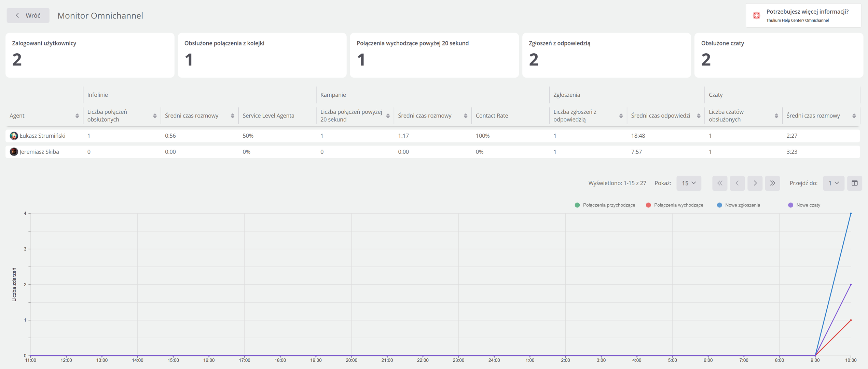Go to previous page arrow

tap(737, 183)
